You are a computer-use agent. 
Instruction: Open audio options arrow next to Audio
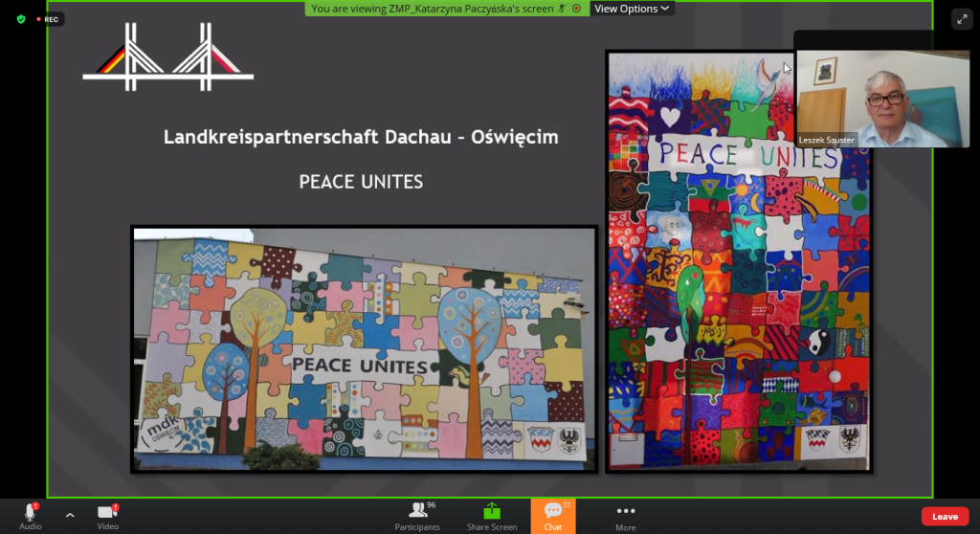pyautogui.click(x=70, y=515)
